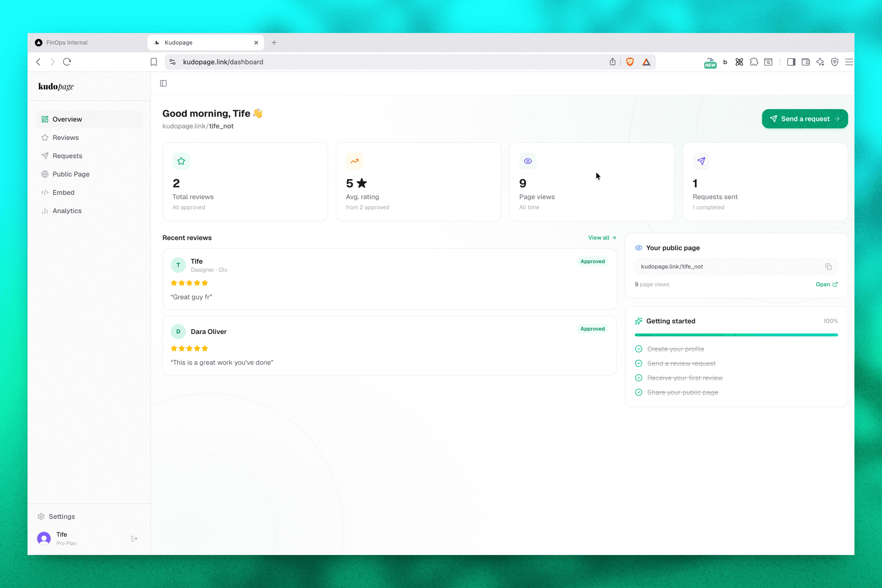Click the kudopage.link/tife_not link under greeting

coord(198,126)
